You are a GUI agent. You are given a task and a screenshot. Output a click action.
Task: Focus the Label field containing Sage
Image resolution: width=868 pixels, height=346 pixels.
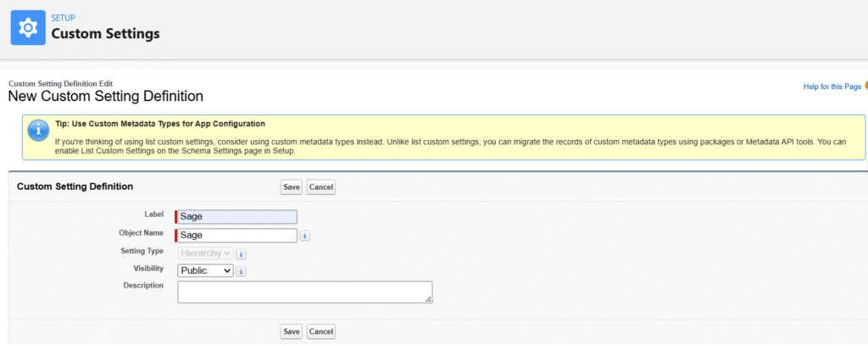237,217
